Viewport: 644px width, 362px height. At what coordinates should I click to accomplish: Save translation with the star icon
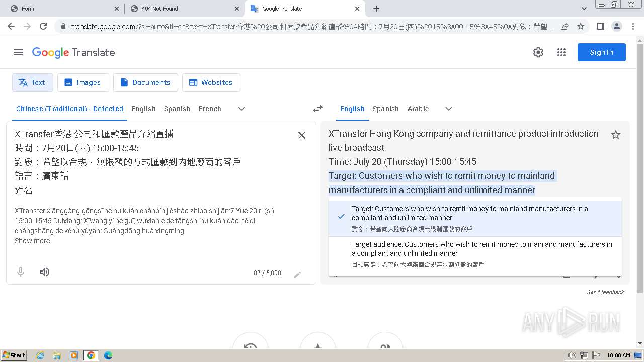615,135
